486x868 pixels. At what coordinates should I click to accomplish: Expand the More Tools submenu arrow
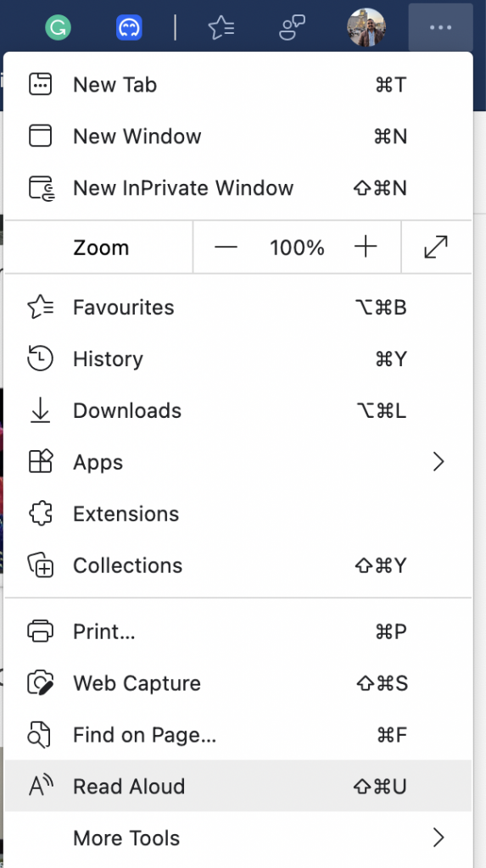439,837
